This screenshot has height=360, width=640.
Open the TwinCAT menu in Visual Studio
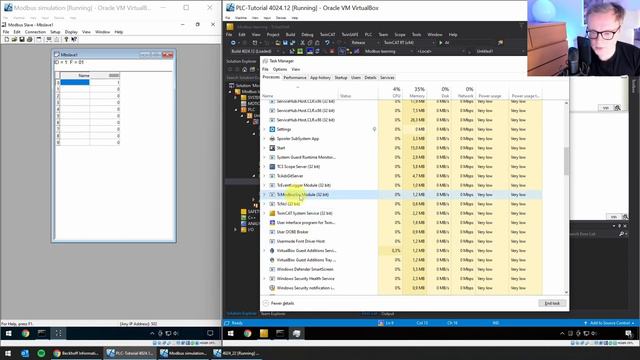tap(327, 35)
